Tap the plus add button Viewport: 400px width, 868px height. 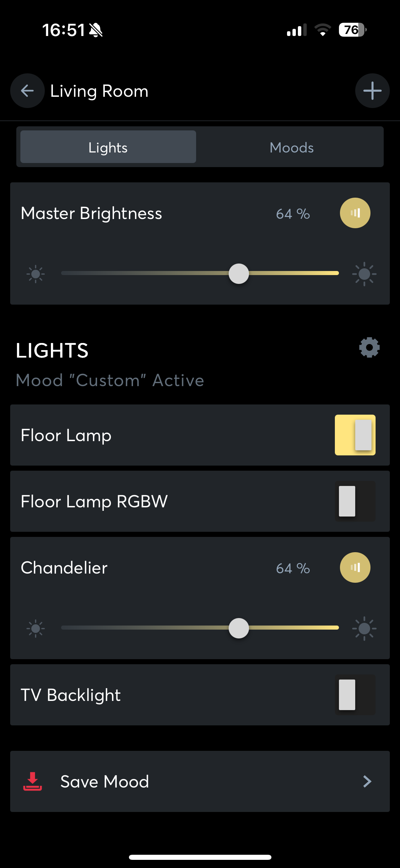coord(372,91)
